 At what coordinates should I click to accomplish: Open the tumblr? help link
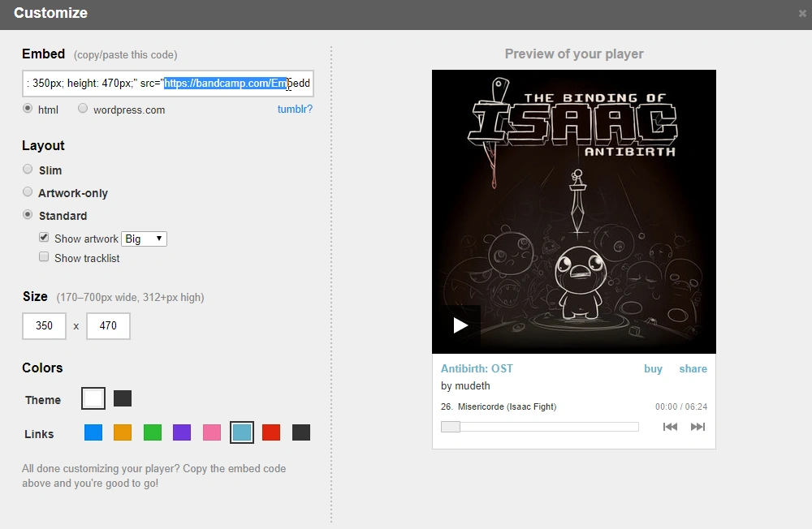[296, 110]
